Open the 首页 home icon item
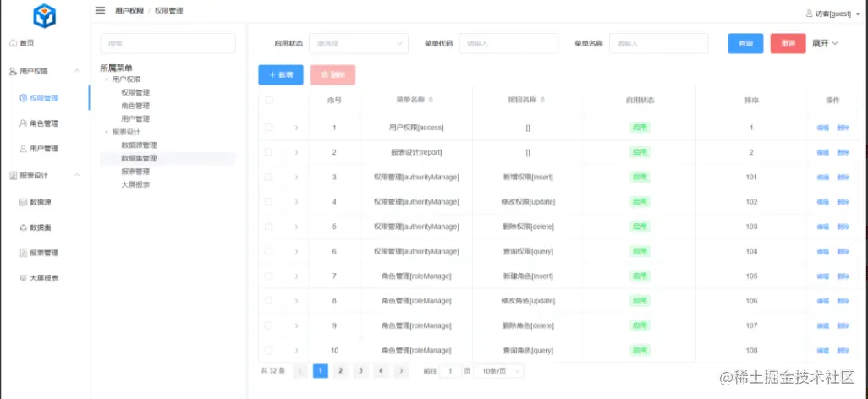The image size is (868, 399). pos(14,42)
